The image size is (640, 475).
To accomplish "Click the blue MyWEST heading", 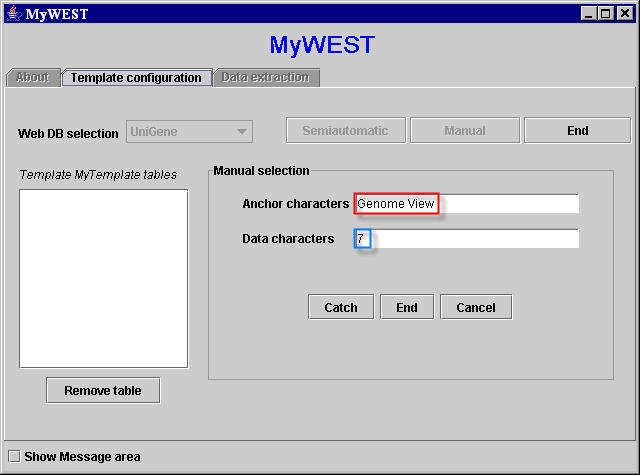I will coord(322,45).
